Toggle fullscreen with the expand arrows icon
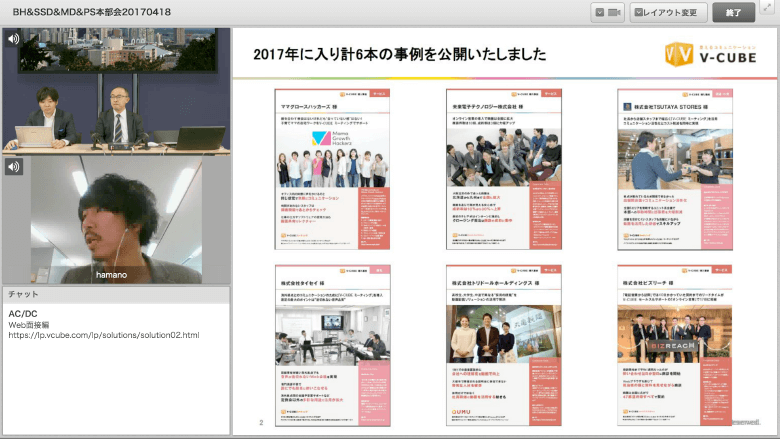Screen dimensions: 780x439 768,7
